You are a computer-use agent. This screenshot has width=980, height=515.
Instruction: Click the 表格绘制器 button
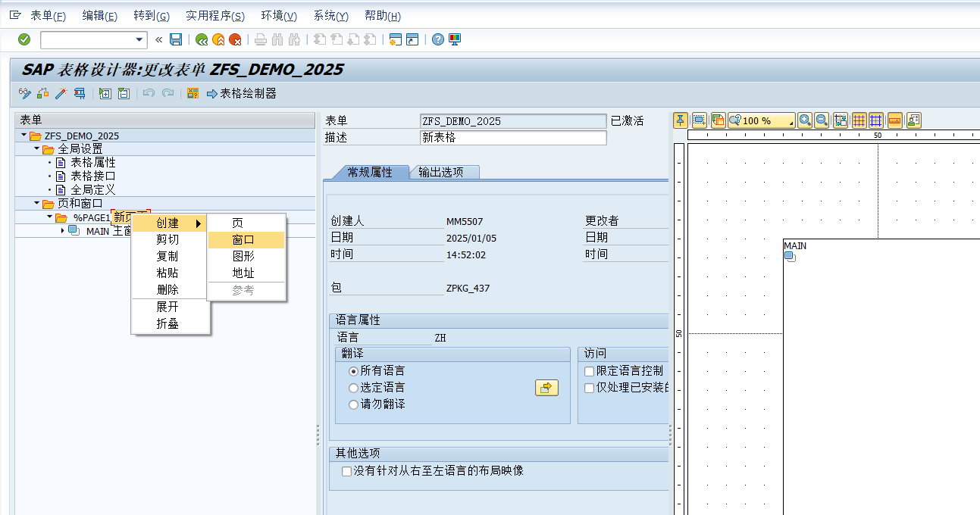pos(241,93)
